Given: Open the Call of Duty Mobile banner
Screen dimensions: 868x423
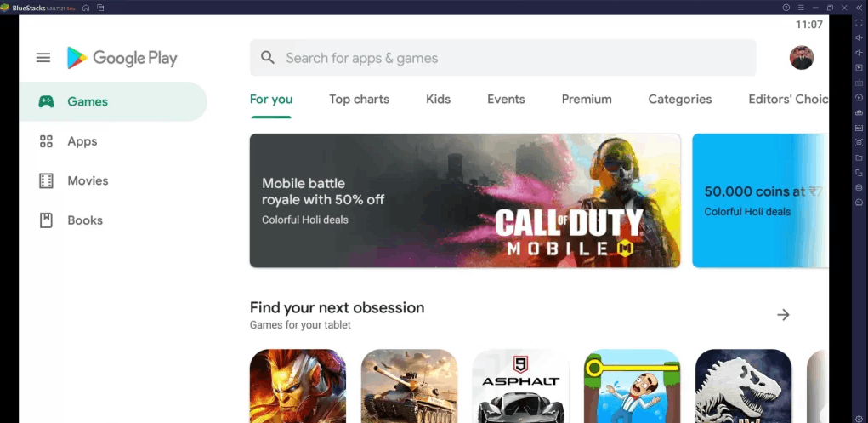Looking at the screenshot, I should (465, 201).
